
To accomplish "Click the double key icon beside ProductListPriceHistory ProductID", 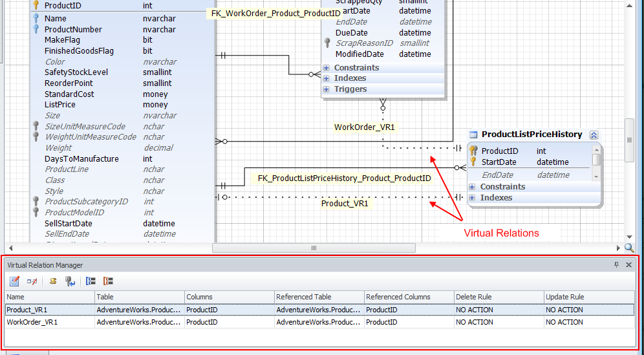I will coord(473,151).
